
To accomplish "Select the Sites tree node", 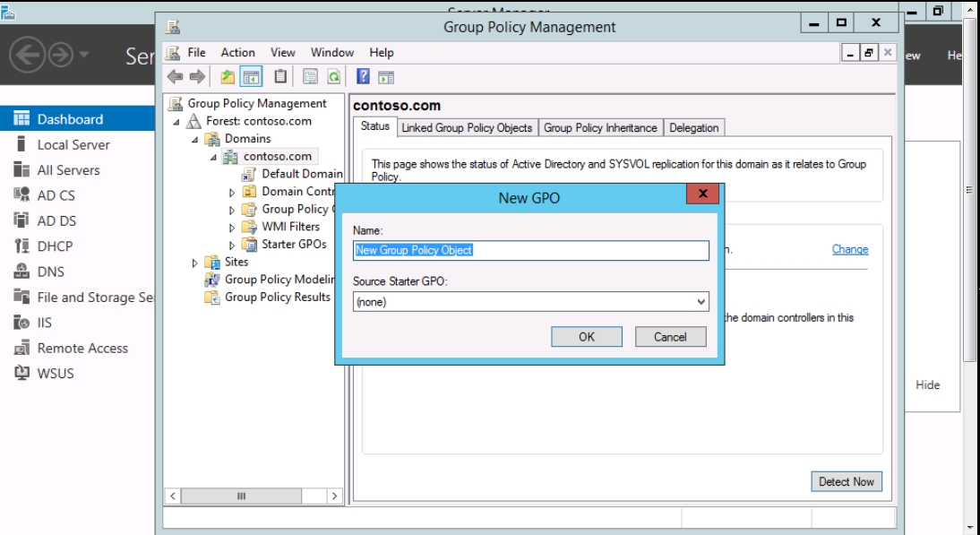I will click(x=236, y=262).
